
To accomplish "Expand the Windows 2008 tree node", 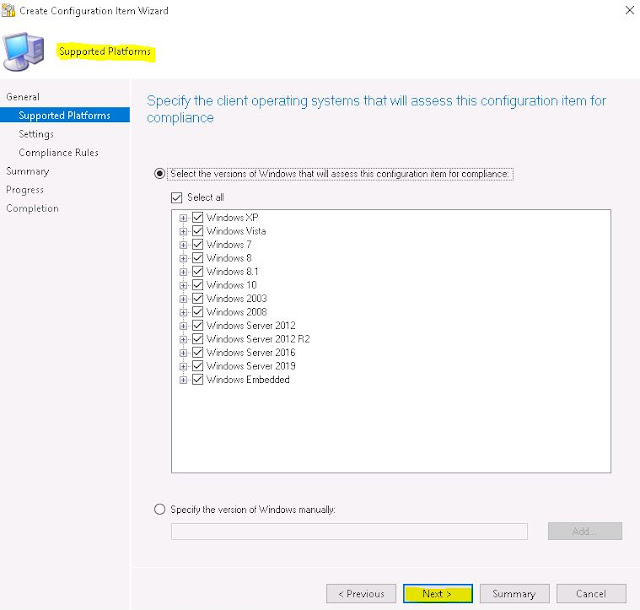I will click(x=183, y=312).
